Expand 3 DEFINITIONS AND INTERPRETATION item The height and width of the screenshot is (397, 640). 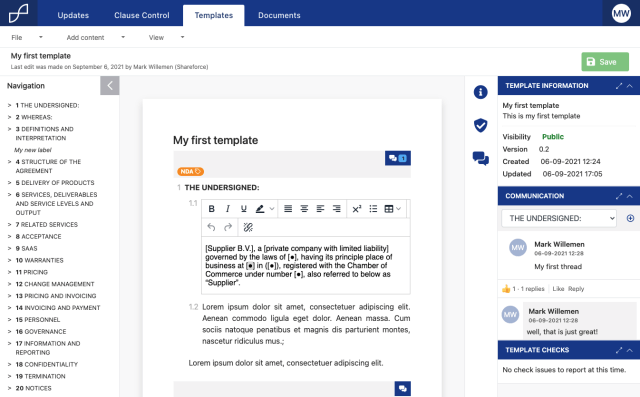tap(9, 129)
